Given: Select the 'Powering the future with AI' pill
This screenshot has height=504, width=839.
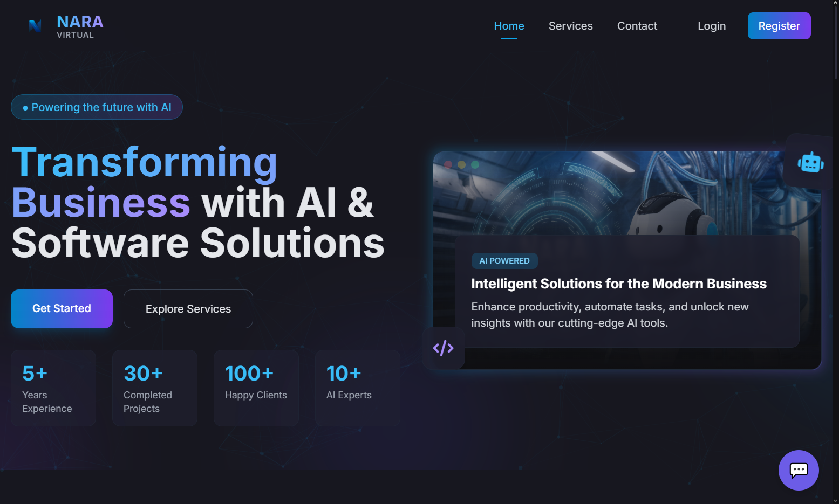Looking at the screenshot, I should point(97,107).
